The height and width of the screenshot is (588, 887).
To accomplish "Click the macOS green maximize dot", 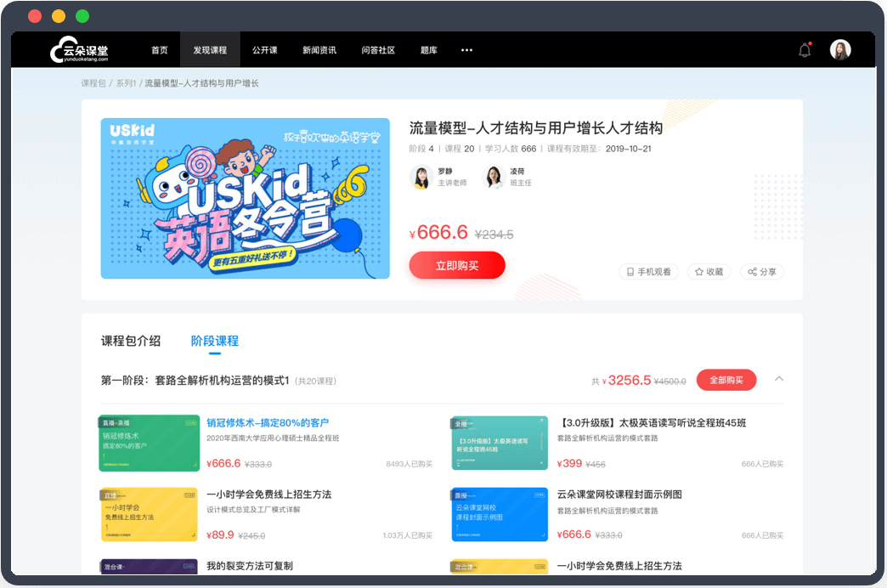I will click(82, 16).
